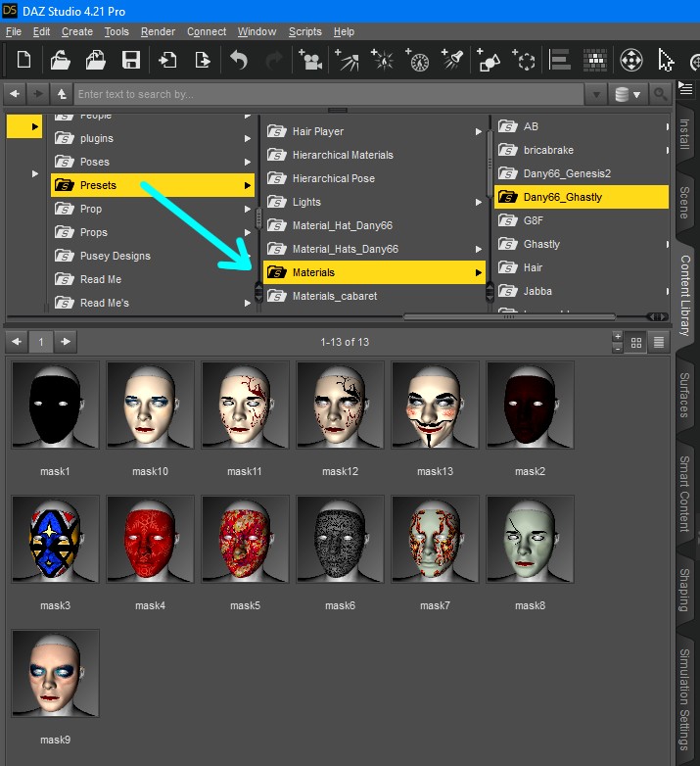Switch to the Surfaces tab
This screenshot has height=766, width=700.
point(685,395)
